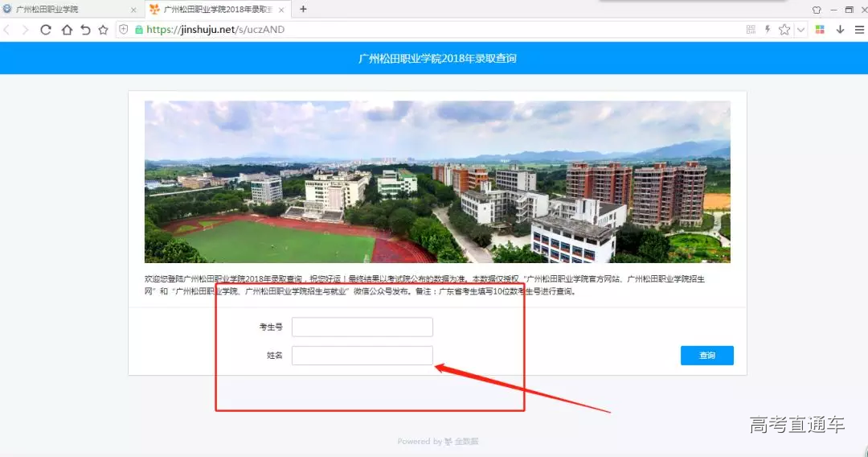Click the blue 查询 button

707,356
